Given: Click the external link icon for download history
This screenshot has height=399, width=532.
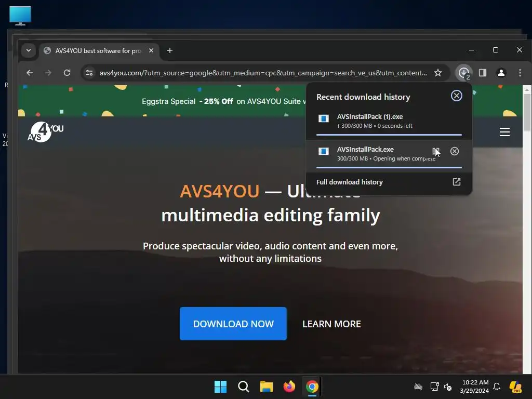Looking at the screenshot, I should click(457, 182).
